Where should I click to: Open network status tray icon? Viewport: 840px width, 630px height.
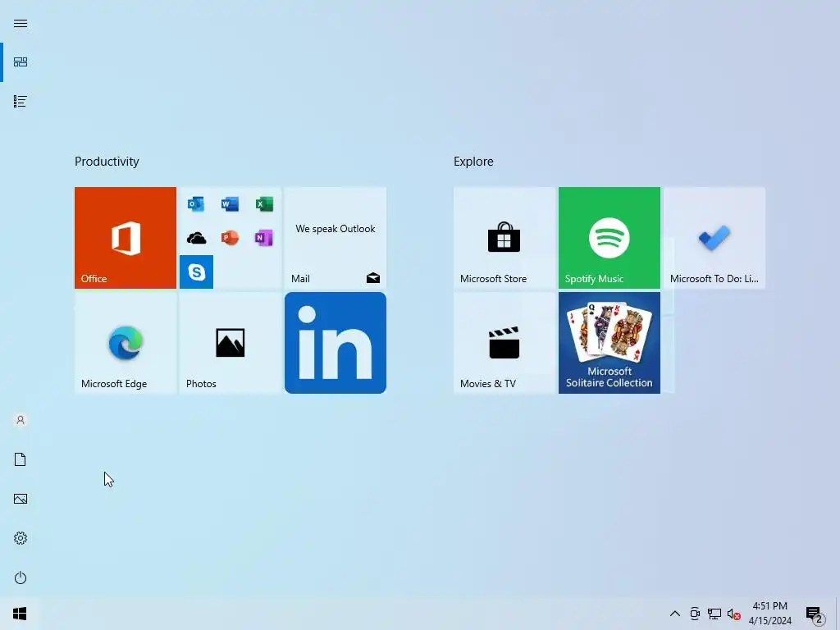(714, 614)
